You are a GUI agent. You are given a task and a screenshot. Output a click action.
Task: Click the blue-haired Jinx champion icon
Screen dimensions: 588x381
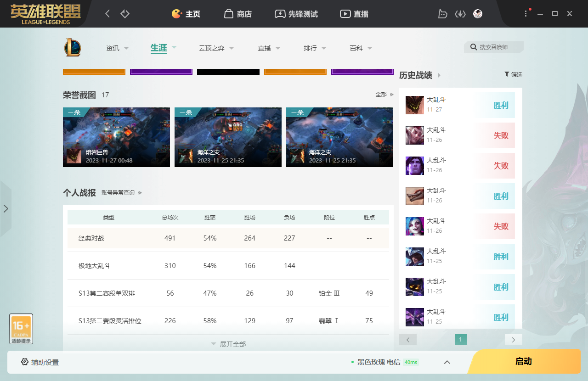tap(415, 226)
